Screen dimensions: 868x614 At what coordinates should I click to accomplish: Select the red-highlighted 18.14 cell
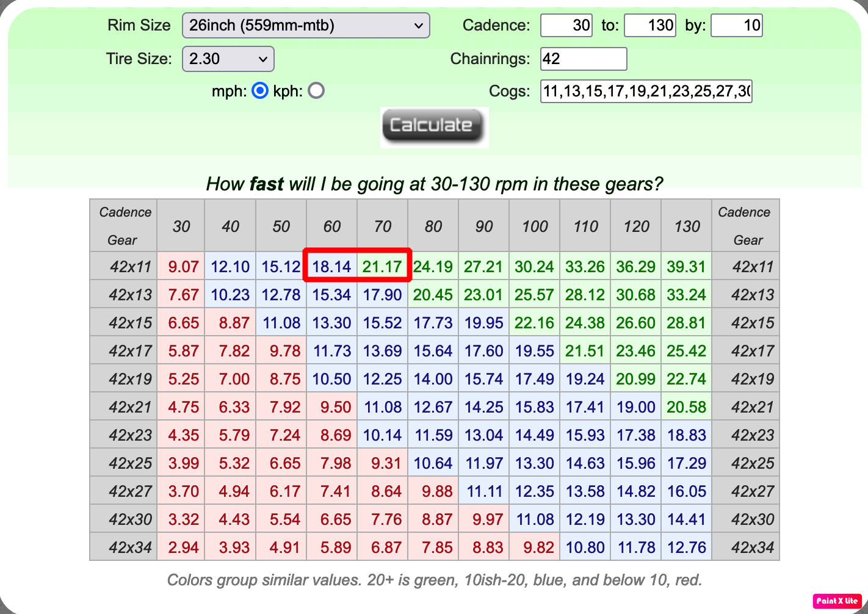331,265
